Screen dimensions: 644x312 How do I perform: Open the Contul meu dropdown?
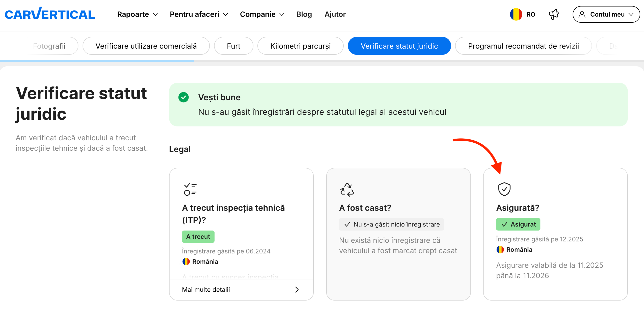pyautogui.click(x=606, y=14)
